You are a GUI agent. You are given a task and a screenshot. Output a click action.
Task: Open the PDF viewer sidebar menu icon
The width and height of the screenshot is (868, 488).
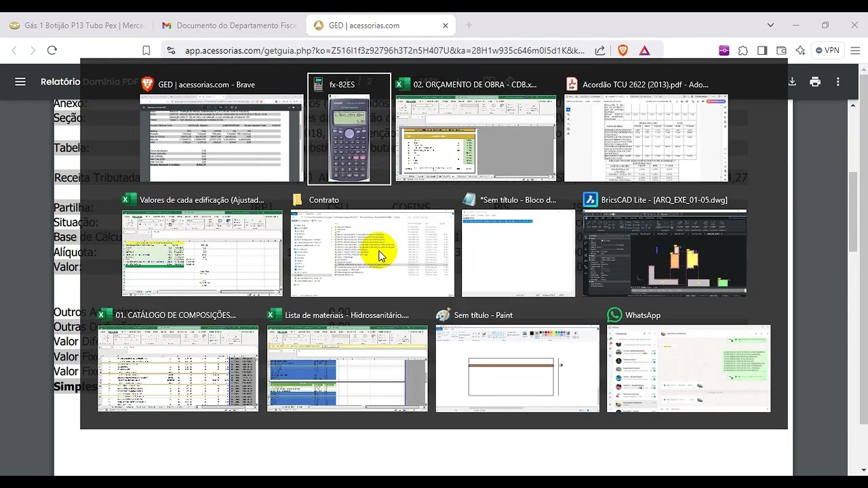click(20, 81)
